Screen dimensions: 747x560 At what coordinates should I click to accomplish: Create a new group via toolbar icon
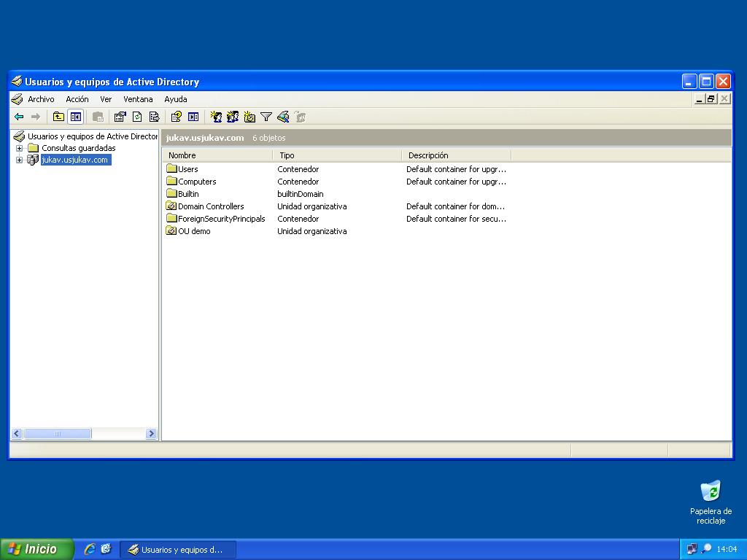(x=233, y=117)
